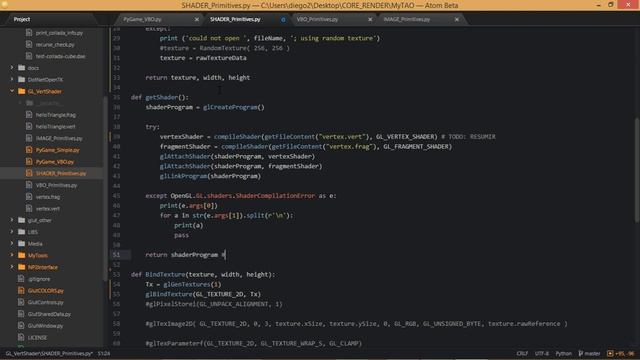Select test-collada-cube.dae file icon
Viewport: 640px width, 360px height.
pos(29,56)
